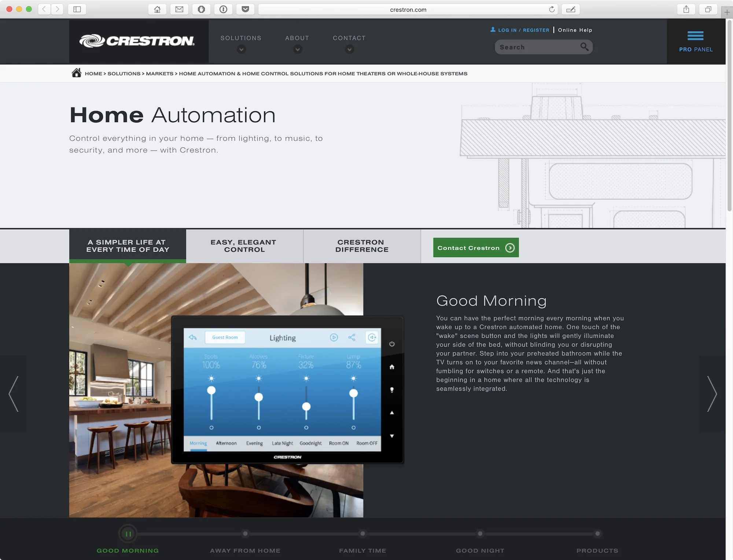The height and width of the screenshot is (560, 733).
Task: Open the Crestron Difference tab
Action: [361, 246]
